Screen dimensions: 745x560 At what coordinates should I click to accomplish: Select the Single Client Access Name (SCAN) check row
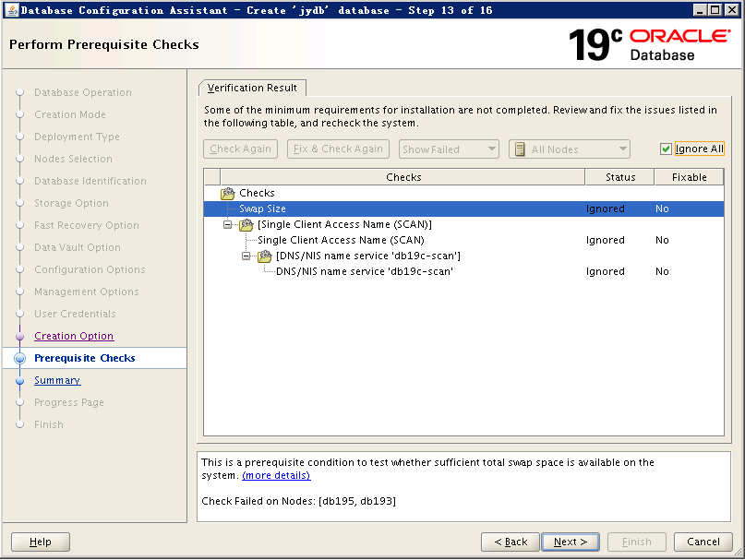click(x=463, y=241)
